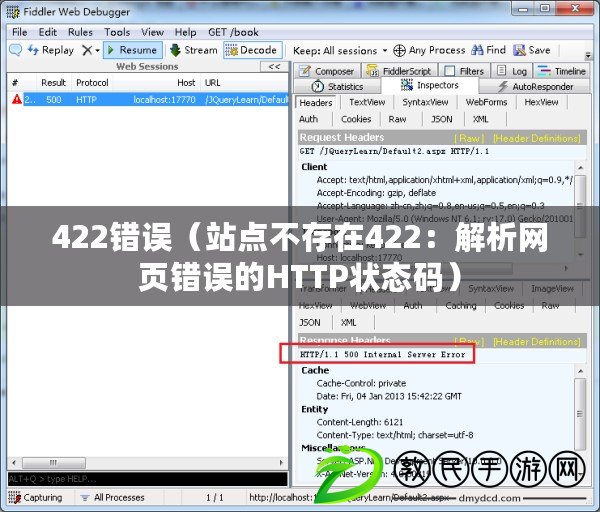Click the toolbar overflow arrow at right
Viewport: 600px width, 512px height.
click(588, 56)
